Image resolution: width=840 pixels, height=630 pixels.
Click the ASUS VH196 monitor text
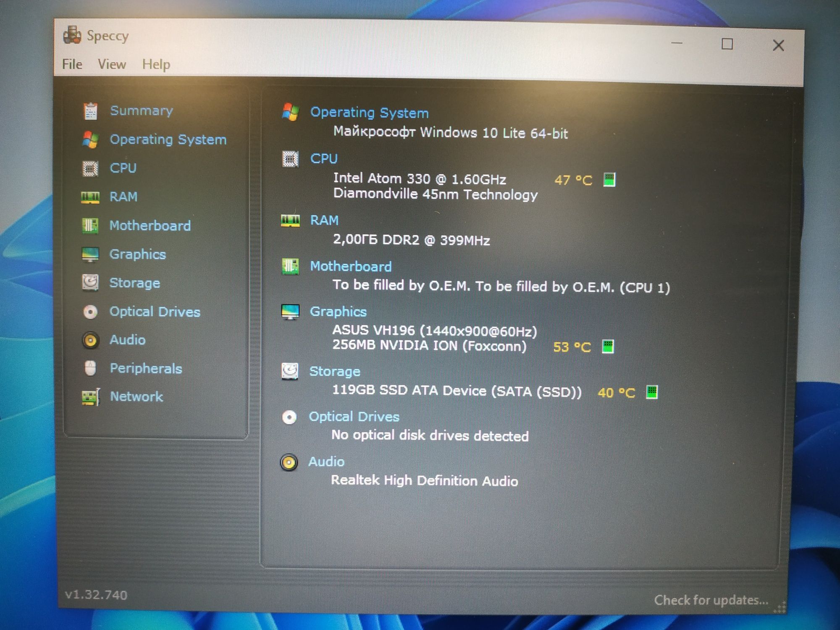pyautogui.click(x=435, y=331)
